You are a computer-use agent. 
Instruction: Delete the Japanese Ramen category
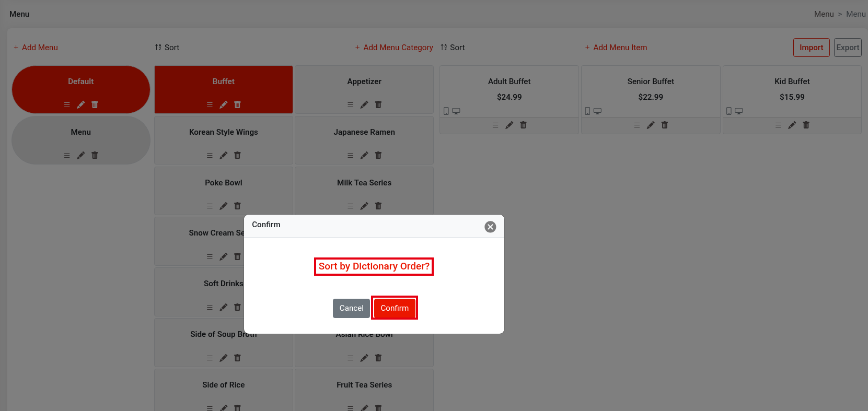click(378, 155)
